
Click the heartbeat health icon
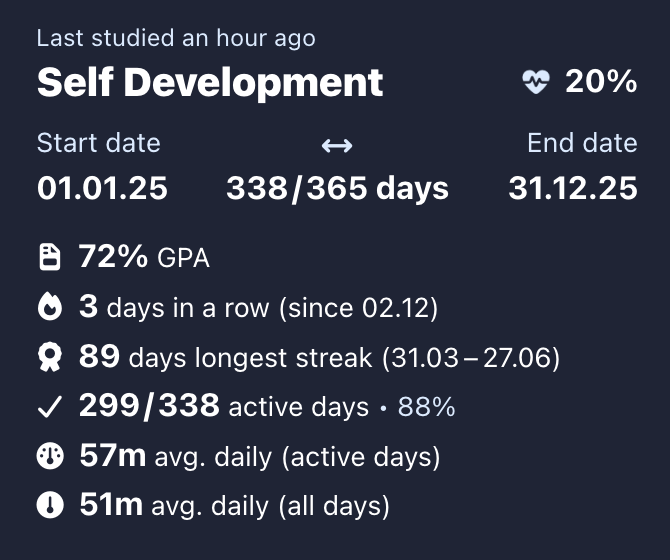(536, 83)
